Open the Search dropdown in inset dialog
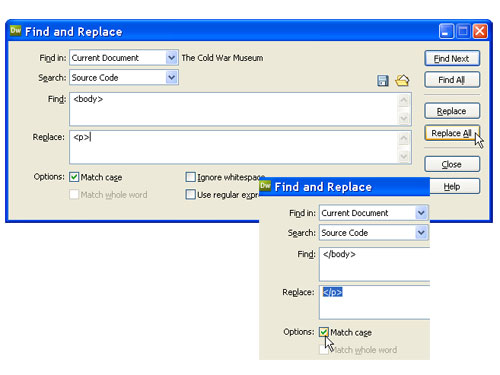Image resolution: width=500 pixels, height=375 pixels. 421,233
